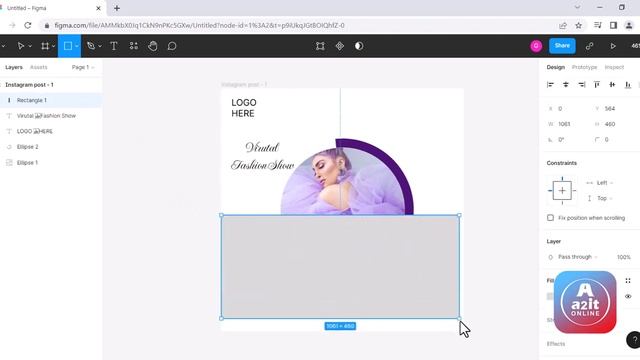Select the Rectangle 1 layer

51,100
